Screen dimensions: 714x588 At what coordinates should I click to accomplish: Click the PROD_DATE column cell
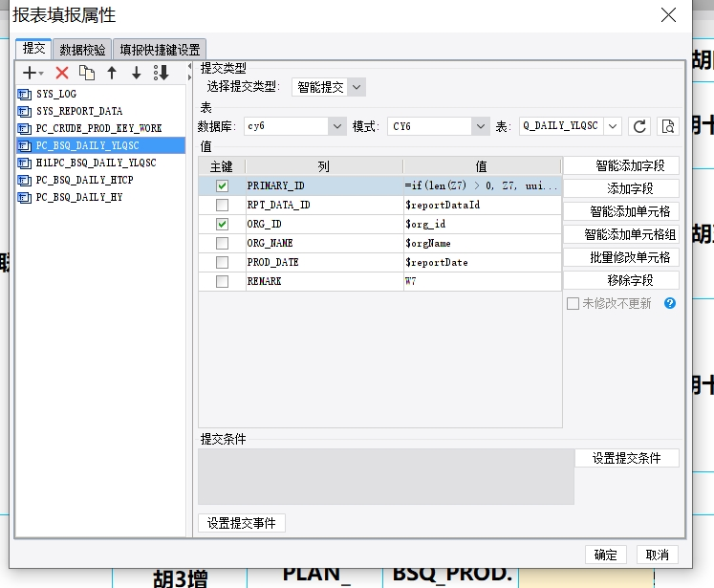[324, 262]
